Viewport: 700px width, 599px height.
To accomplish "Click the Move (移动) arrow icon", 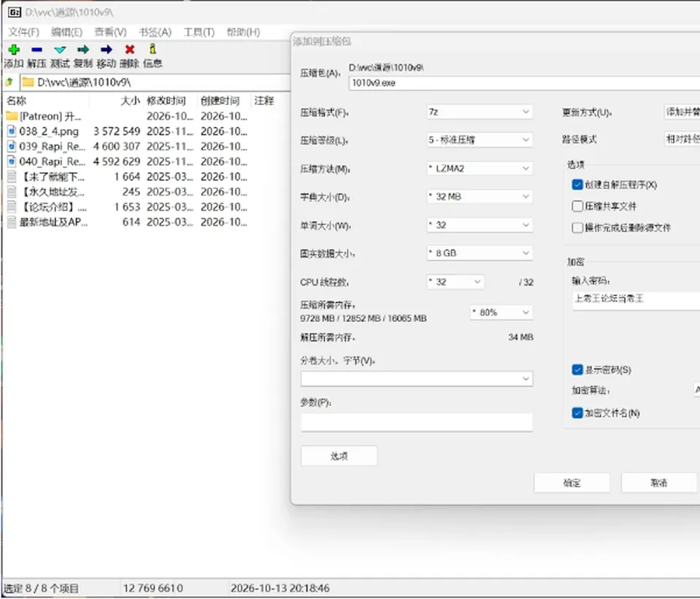I will 106,49.
